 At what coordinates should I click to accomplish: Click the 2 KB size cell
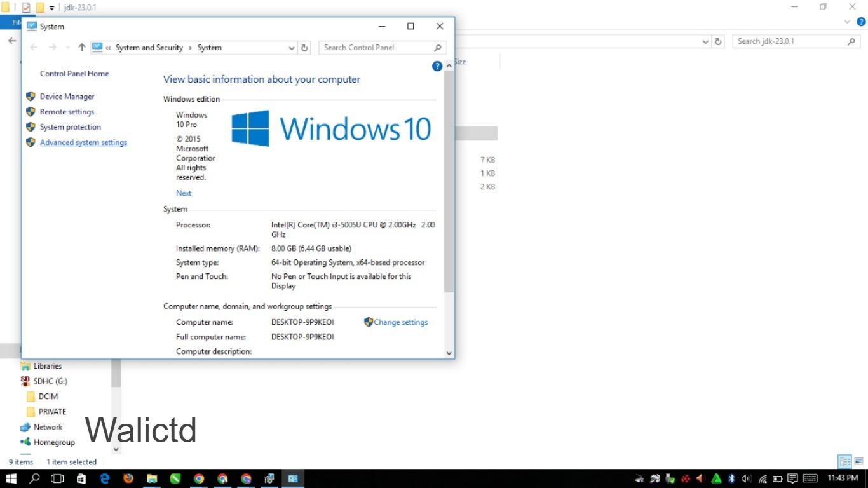coord(488,187)
